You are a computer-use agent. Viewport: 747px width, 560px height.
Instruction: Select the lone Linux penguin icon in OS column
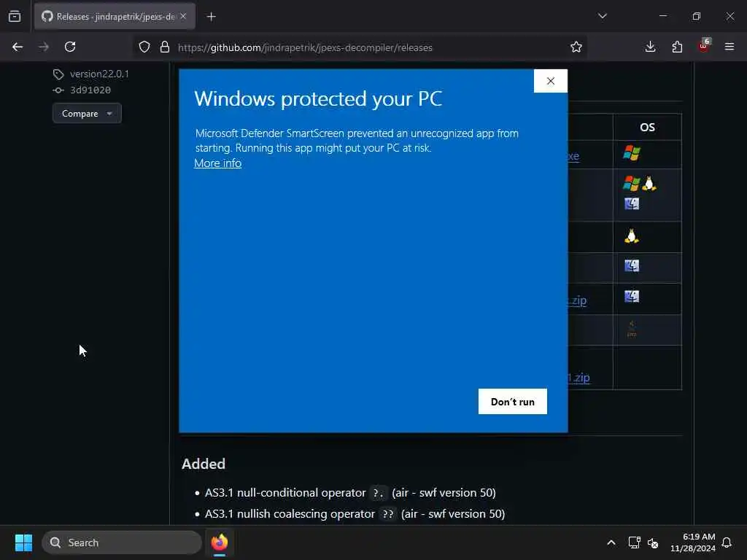(x=631, y=236)
